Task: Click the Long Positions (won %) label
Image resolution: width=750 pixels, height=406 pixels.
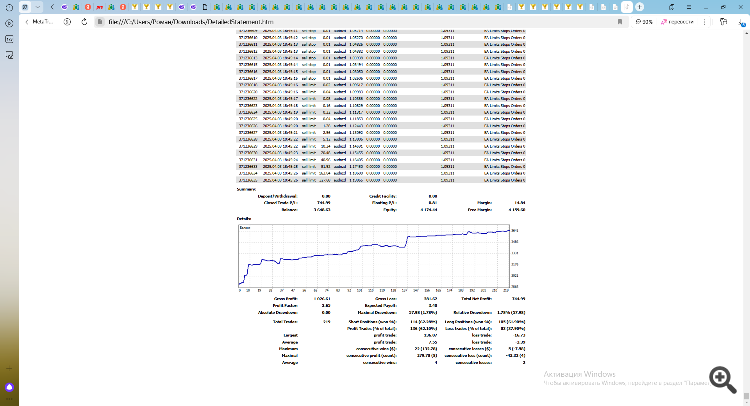Action: click(468, 322)
